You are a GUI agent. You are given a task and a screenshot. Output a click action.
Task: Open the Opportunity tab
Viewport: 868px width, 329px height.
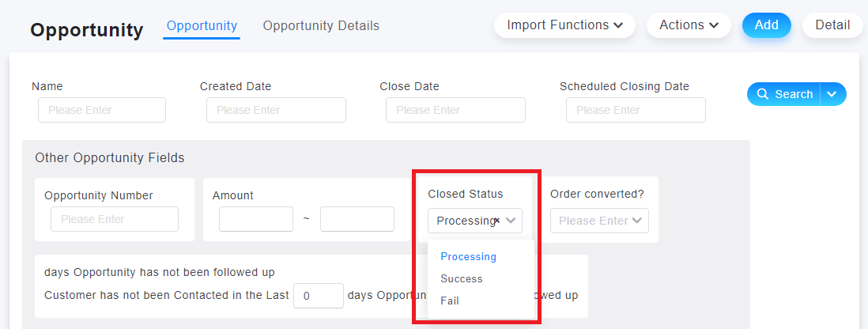202,25
